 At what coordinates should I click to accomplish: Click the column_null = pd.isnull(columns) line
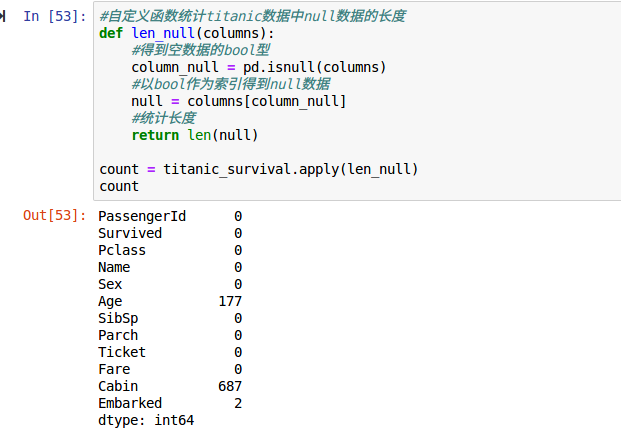point(259,67)
